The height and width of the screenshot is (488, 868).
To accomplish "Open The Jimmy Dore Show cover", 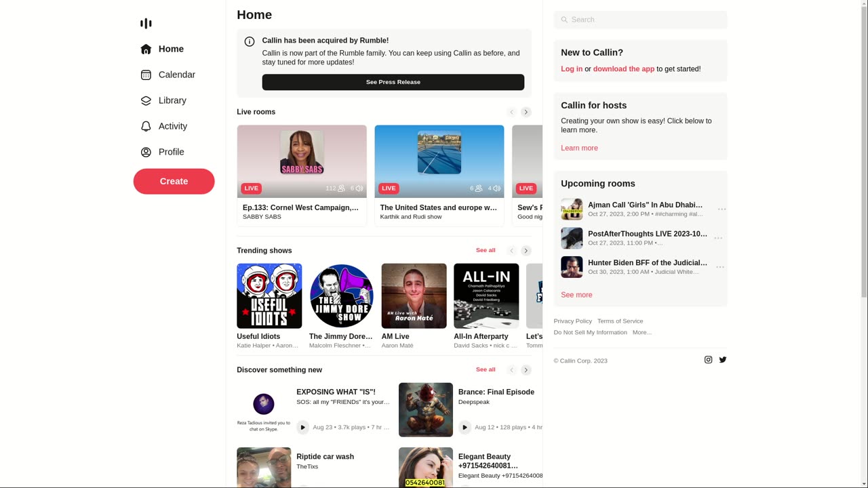I will tap(342, 296).
